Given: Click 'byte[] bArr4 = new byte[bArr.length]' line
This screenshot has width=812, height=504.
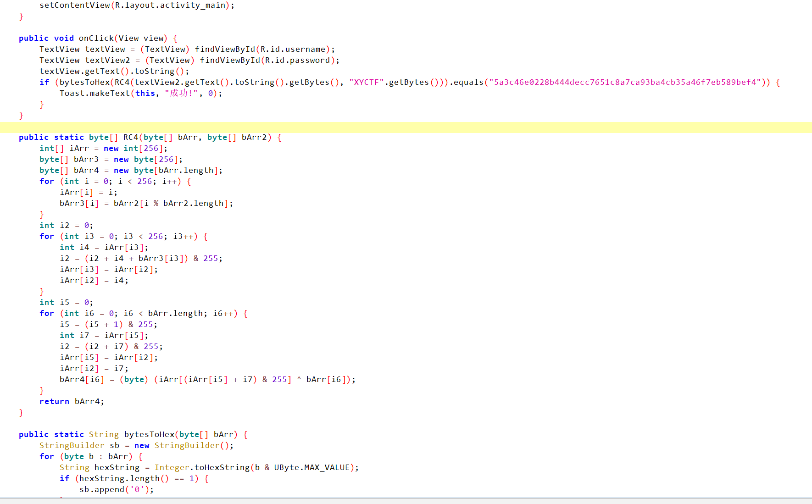Looking at the screenshot, I should tap(131, 170).
